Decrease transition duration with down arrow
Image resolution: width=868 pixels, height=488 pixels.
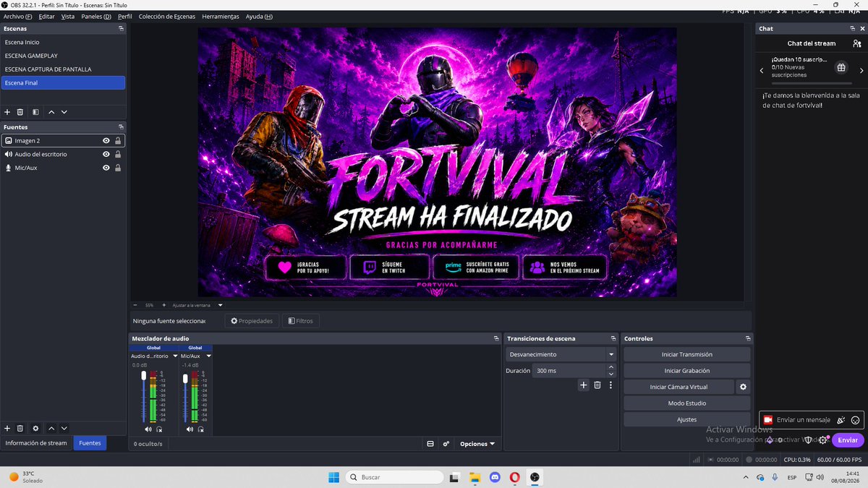611,374
